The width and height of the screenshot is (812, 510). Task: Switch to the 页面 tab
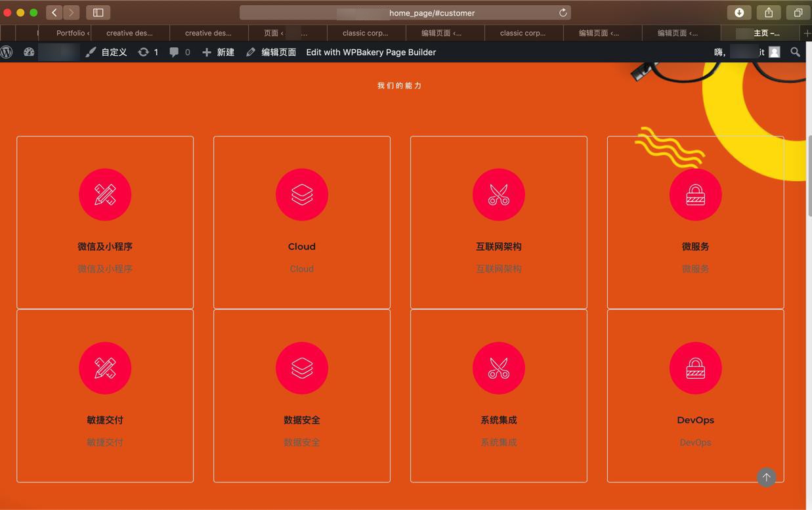pyautogui.click(x=288, y=33)
